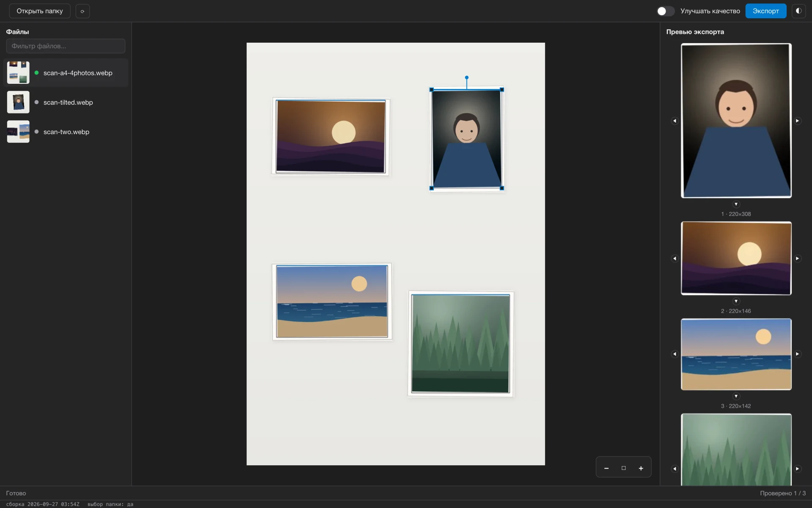The height and width of the screenshot is (508, 812).
Task: Rotate preview 1 left using its left arrow
Action: pos(675,121)
